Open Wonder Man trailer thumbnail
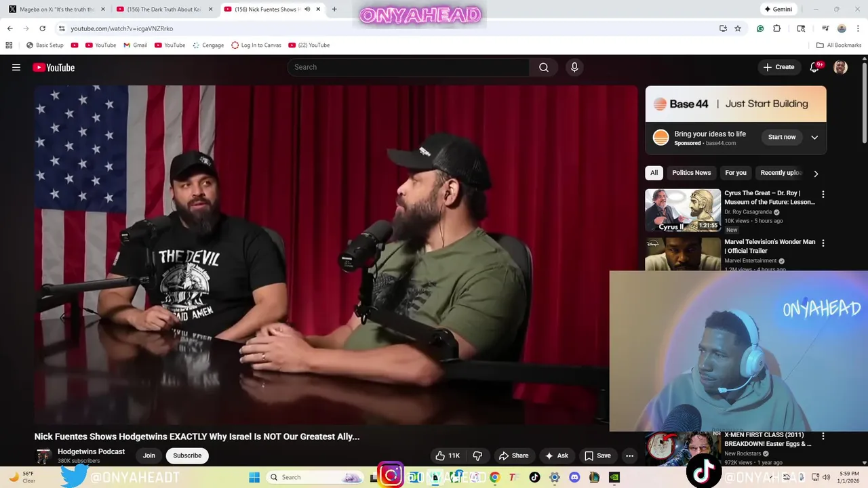This screenshot has width=868, height=488. point(682,253)
